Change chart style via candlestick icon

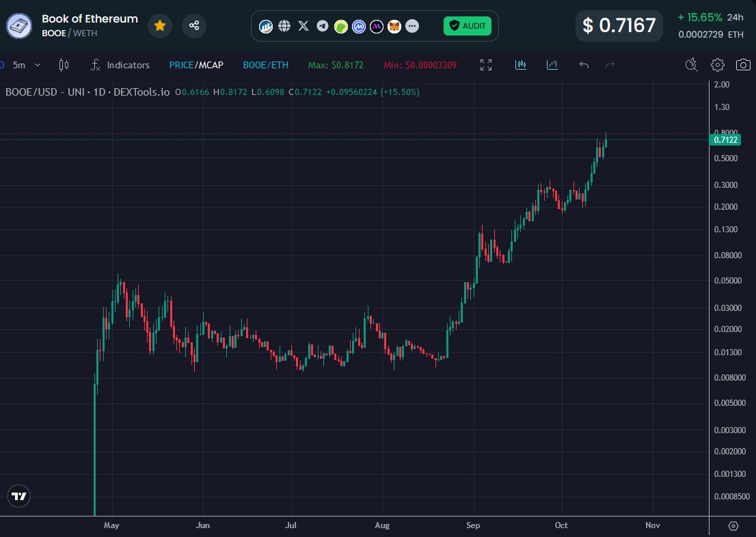(64, 65)
